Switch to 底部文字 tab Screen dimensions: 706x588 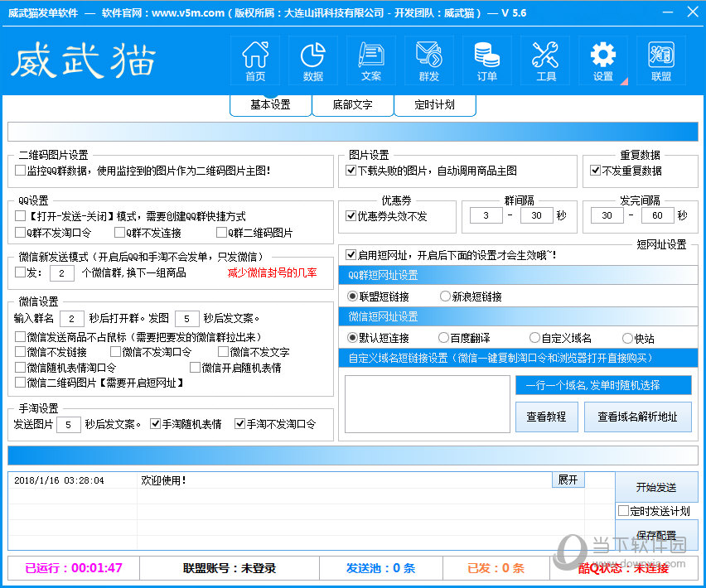pyautogui.click(x=352, y=105)
